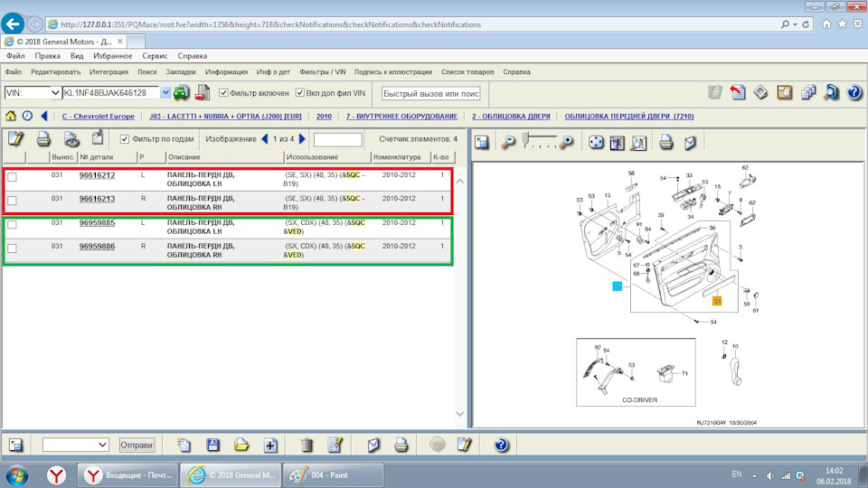Check the box for part 96616212

point(12,177)
